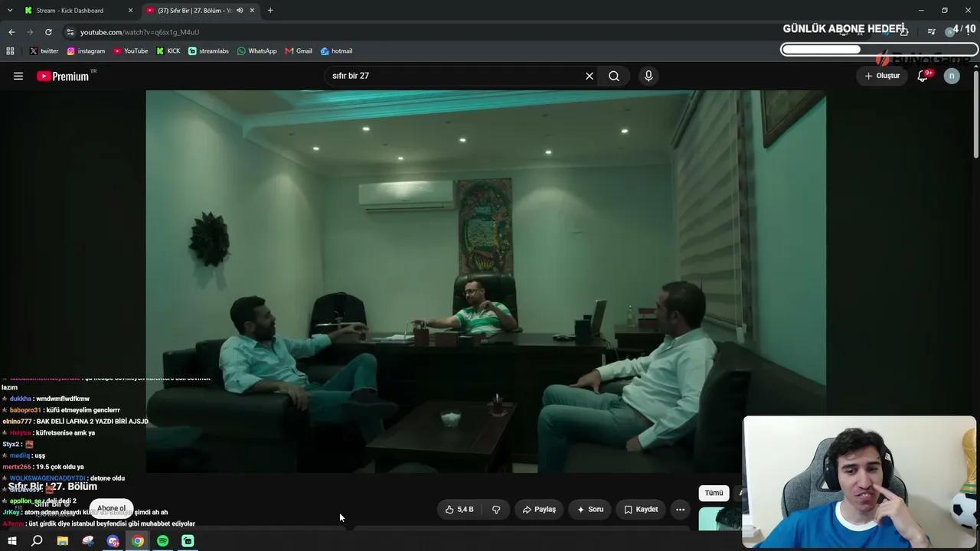Open Chrome media controls icon
The width and height of the screenshot is (980, 551).
click(931, 32)
